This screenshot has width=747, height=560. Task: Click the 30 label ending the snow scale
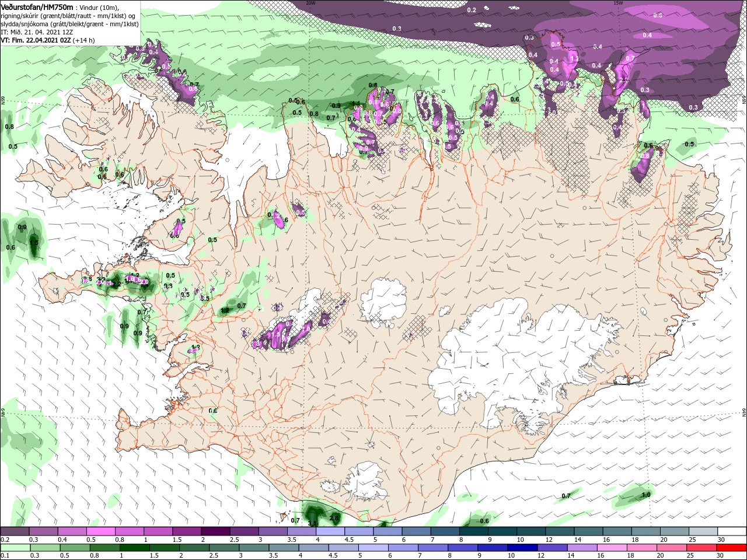coord(721,540)
